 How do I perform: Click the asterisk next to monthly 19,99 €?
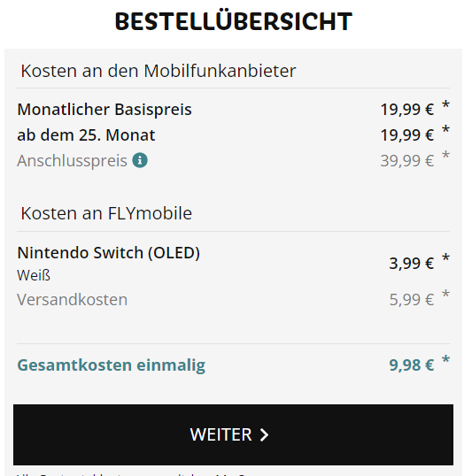[x=445, y=104]
